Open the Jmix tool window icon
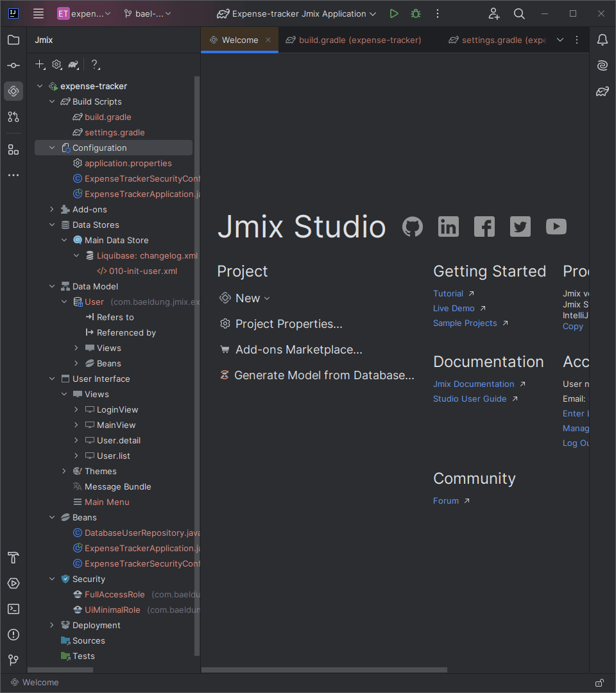616x693 pixels. (13, 91)
